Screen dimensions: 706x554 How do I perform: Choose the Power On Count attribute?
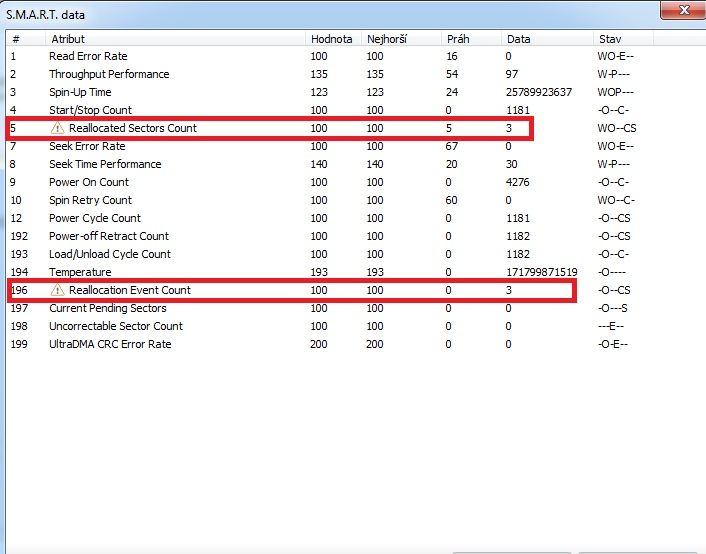89,182
